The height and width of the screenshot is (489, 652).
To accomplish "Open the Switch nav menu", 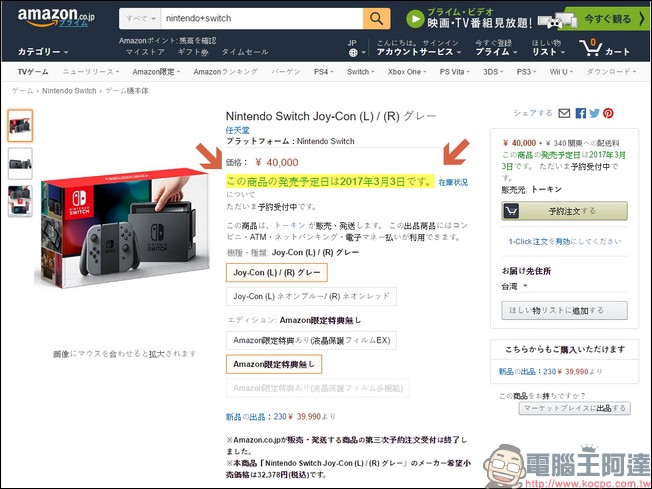I will click(x=361, y=72).
